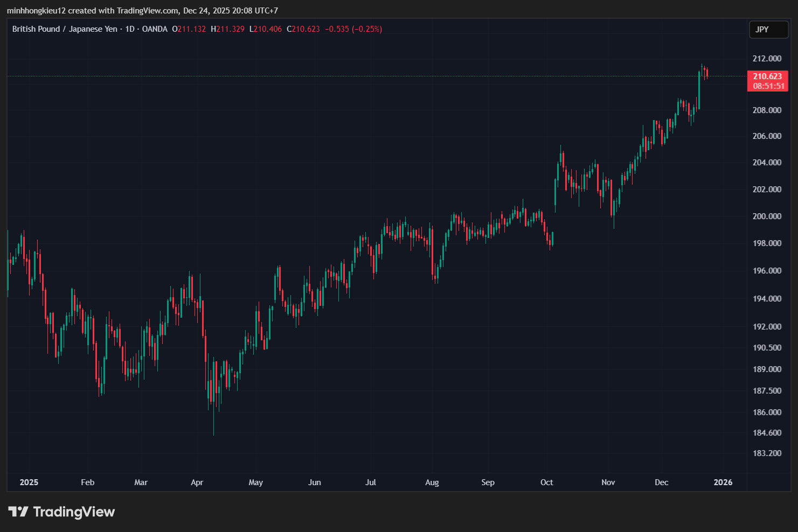Image resolution: width=798 pixels, height=532 pixels.
Task: Click the 08:51:51 countdown timer
Action: click(768, 86)
